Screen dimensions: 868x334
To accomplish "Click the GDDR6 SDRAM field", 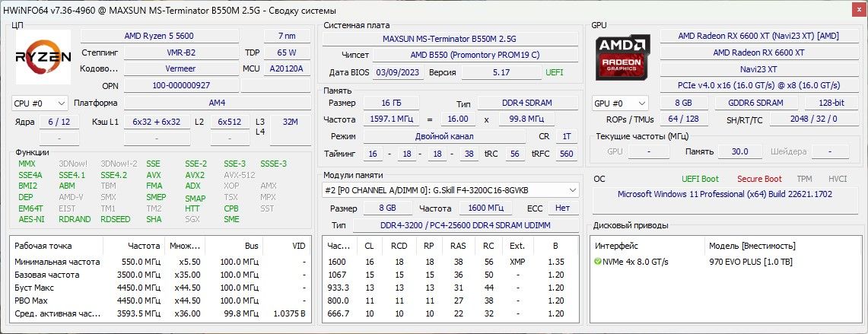I will 756,103.
